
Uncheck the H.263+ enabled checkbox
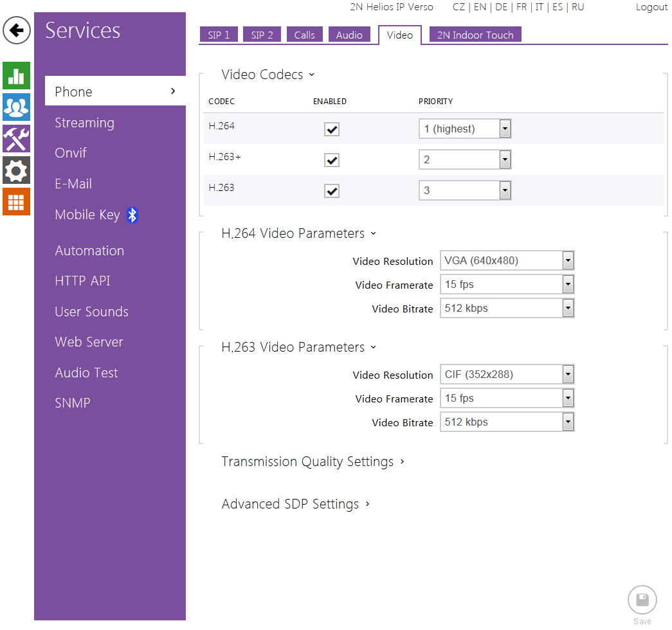[x=332, y=160]
